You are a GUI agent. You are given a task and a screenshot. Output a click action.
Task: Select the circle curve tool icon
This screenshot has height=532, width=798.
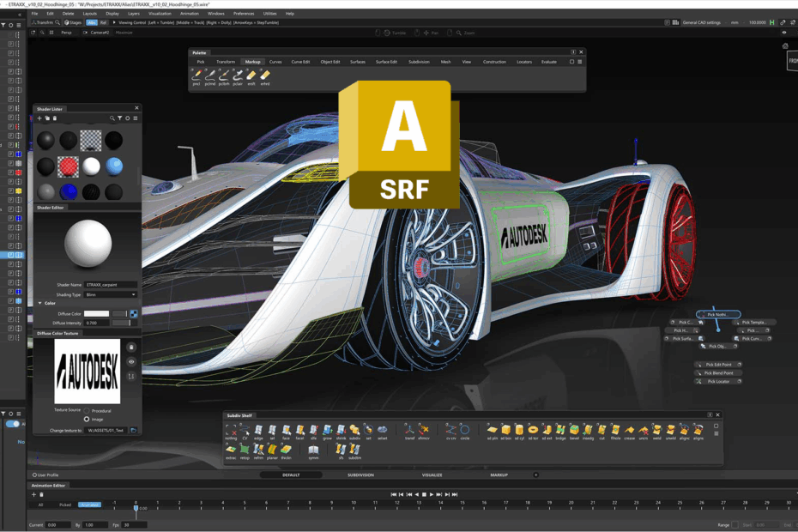[x=464, y=429]
